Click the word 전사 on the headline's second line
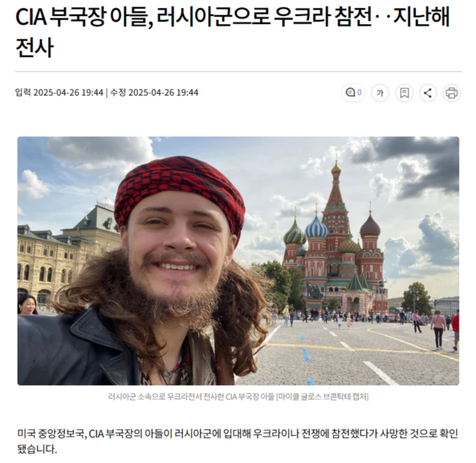476x463 pixels. click(34, 48)
